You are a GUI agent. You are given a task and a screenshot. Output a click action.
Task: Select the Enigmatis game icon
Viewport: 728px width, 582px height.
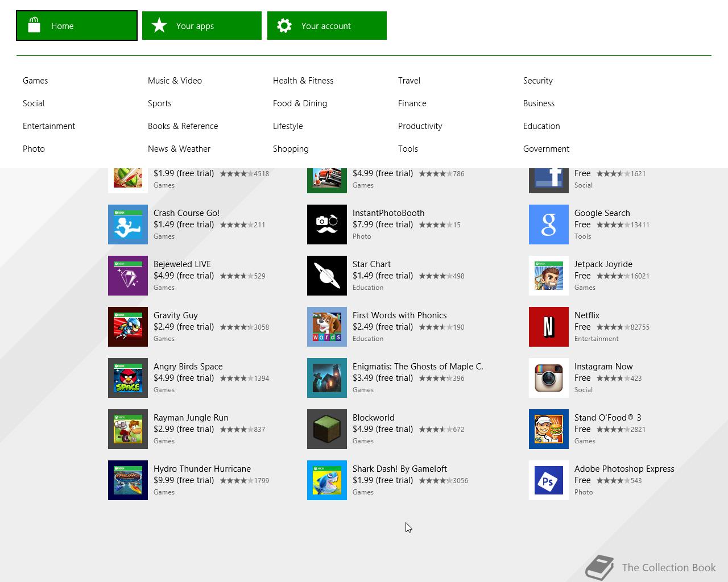tap(327, 378)
